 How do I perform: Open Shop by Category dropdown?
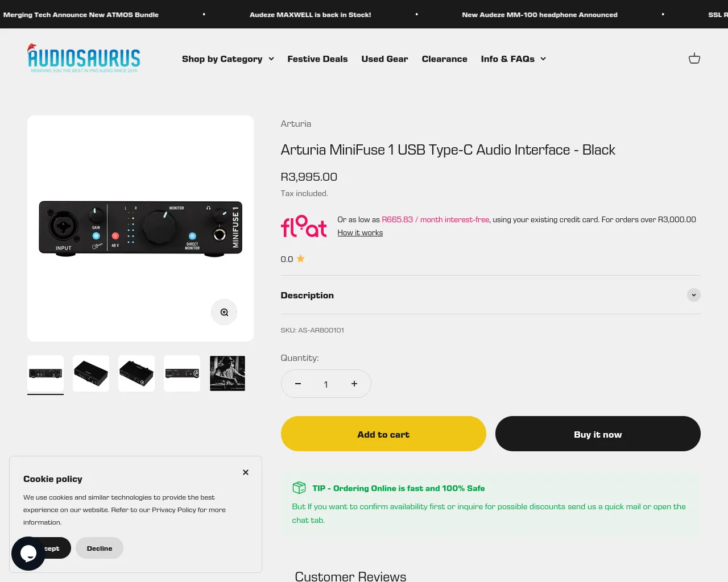228,59
